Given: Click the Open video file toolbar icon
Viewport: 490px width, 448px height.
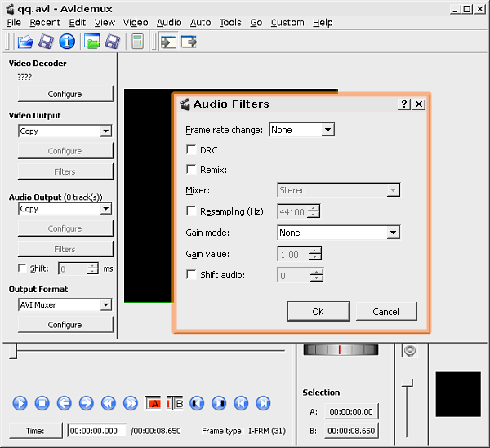Looking at the screenshot, I should click(25, 42).
